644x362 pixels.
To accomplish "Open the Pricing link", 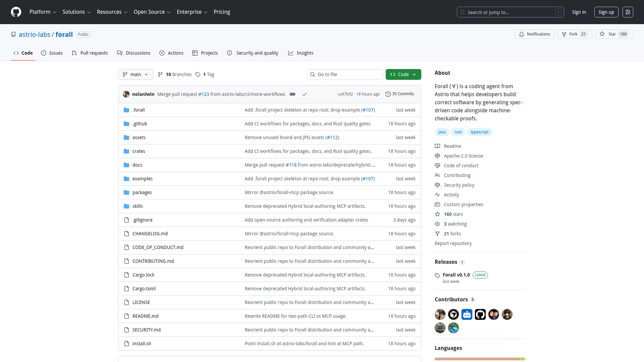I will (x=222, y=12).
